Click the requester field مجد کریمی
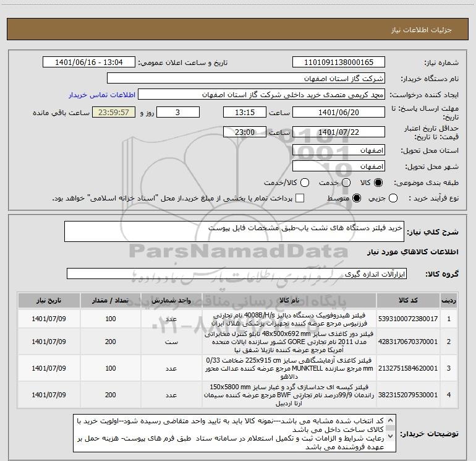 (261, 95)
